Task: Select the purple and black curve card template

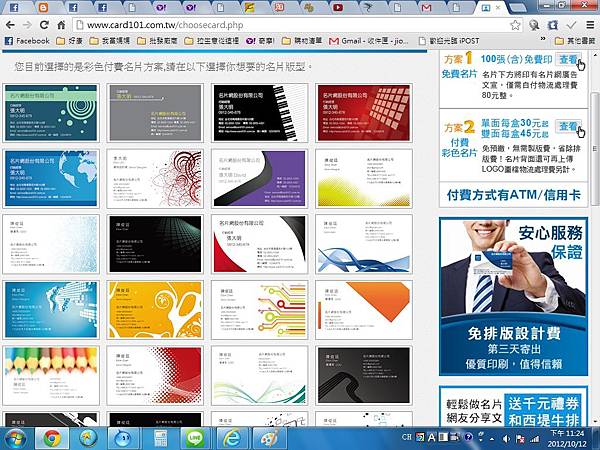Action: (x=259, y=179)
